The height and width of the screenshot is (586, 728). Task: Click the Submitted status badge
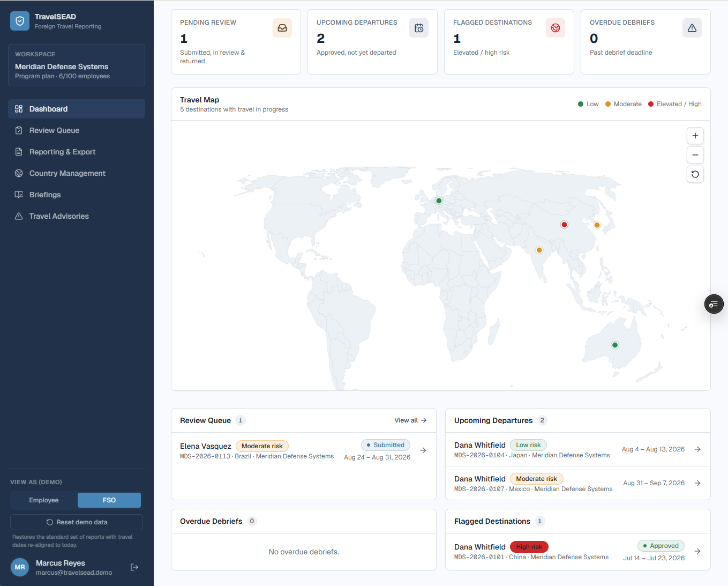point(386,445)
